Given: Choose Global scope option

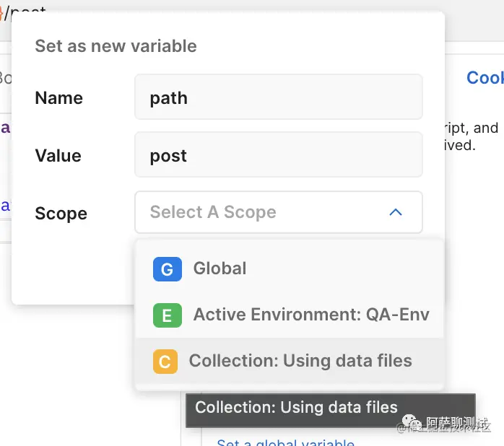Looking at the screenshot, I should coord(290,268).
